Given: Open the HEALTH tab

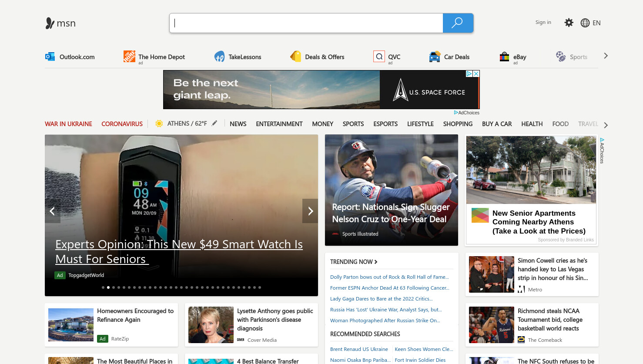Looking at the screenshot, I should pyautogui.click(x=532, y=124).
